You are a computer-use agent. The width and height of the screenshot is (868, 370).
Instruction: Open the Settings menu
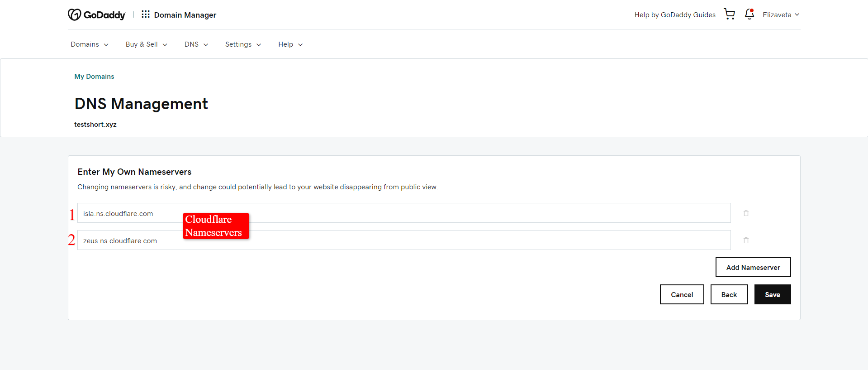243,44
